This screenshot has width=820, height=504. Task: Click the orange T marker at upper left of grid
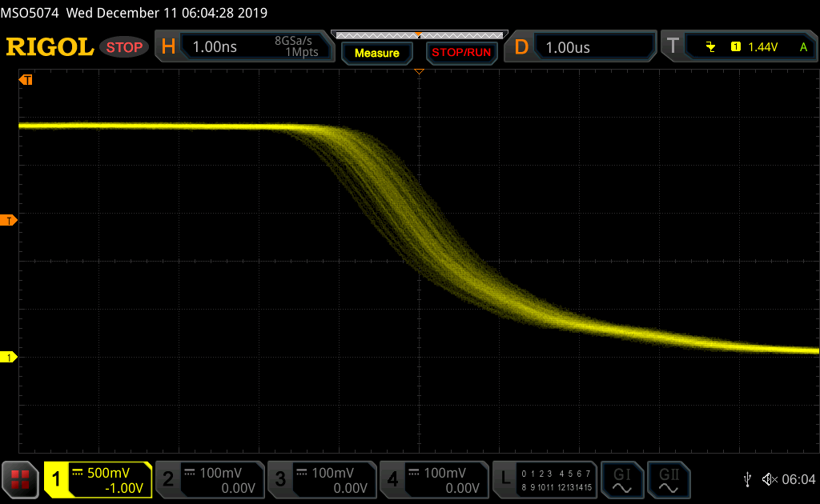coord(26,80)
